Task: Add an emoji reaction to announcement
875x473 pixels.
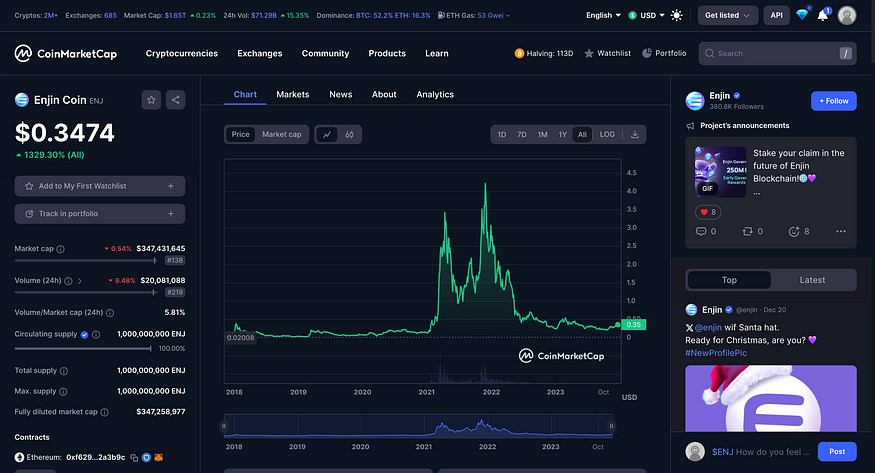Action: coord(799,231)
